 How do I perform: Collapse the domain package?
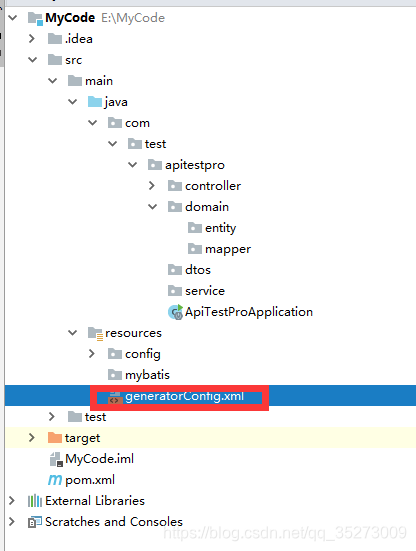click(153, 207)
